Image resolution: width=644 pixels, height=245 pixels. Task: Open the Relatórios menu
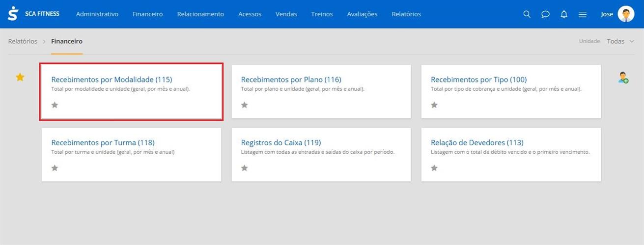[x=406, y=14]
